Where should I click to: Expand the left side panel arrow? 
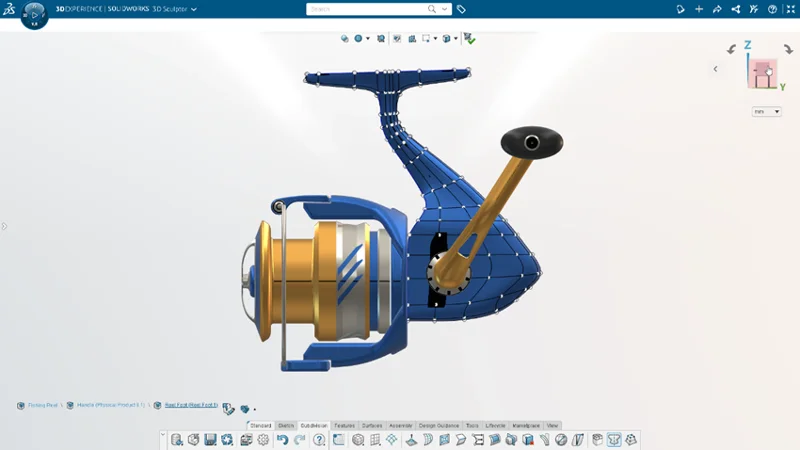click(4, 226)
